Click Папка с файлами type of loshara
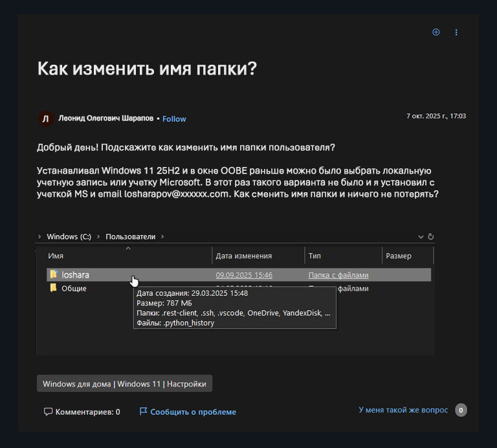The width and height of the screenshot is (497, 448). point(338,275)
